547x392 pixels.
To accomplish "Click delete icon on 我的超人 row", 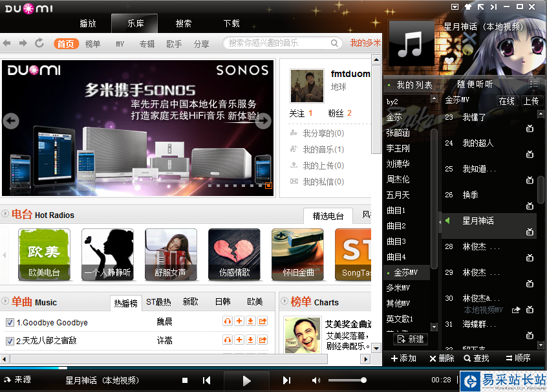I will [530, 155].
